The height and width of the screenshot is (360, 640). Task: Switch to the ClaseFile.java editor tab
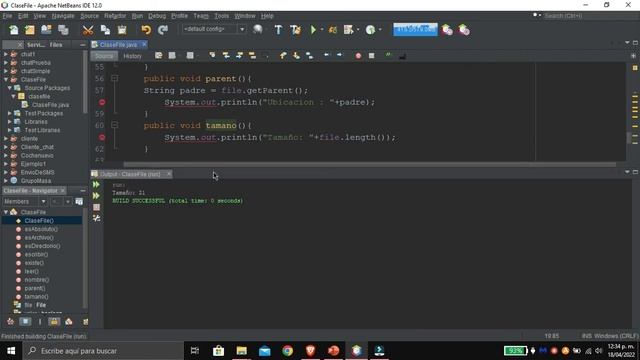tap(118, 44)
